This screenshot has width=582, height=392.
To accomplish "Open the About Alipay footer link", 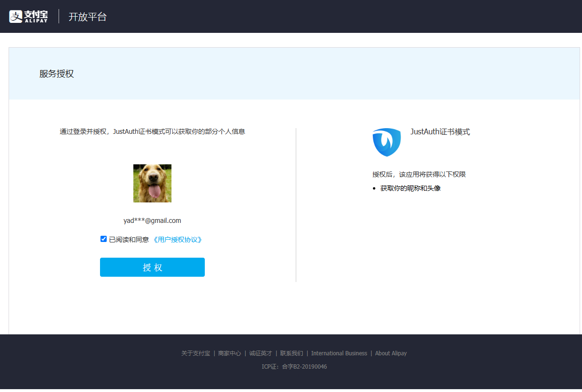I will [x=391, y=353].
